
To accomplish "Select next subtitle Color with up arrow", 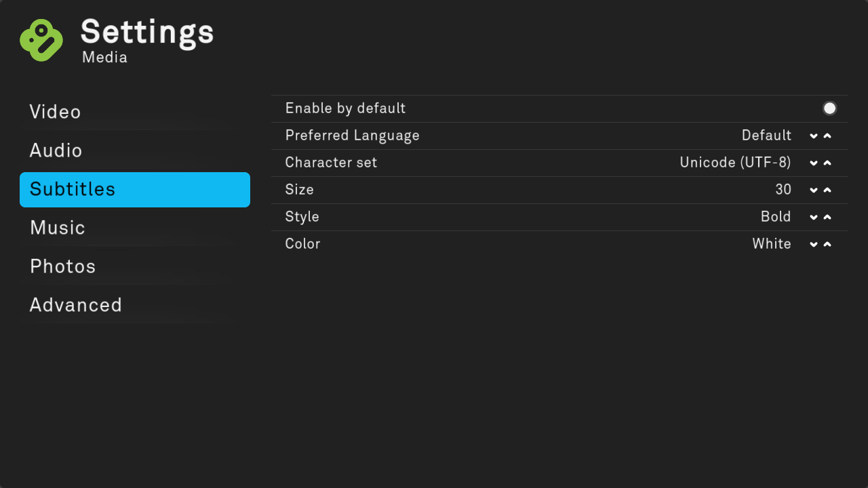I will [827, 244].
